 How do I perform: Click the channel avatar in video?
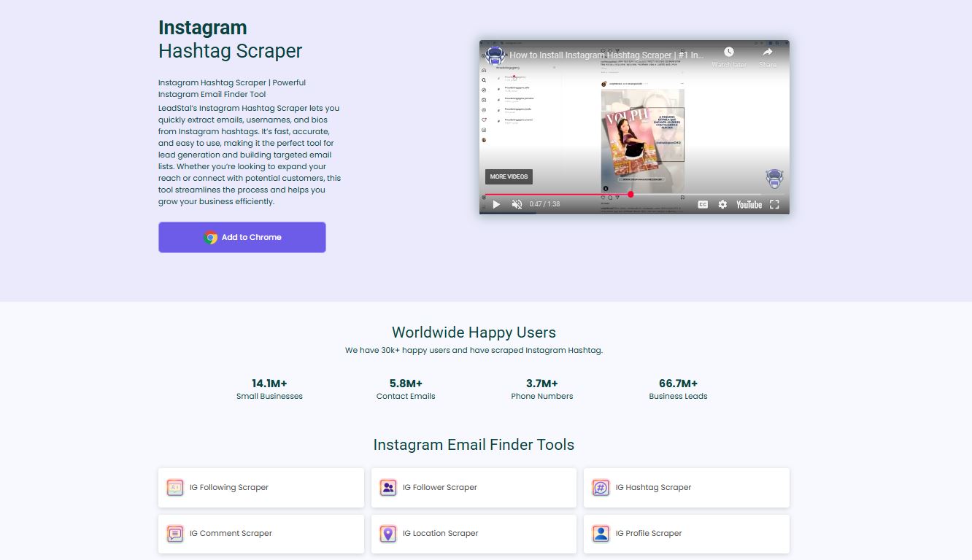[x=495, y=55]
